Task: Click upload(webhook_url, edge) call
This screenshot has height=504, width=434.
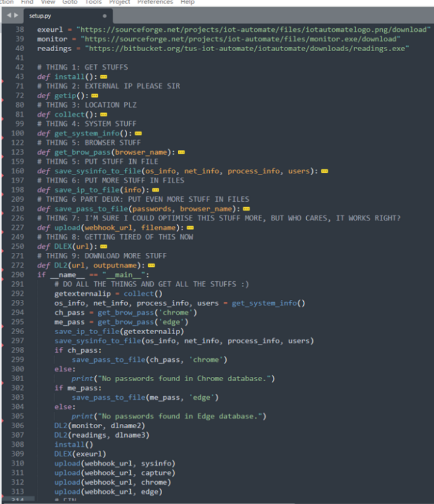Action: 108,492
